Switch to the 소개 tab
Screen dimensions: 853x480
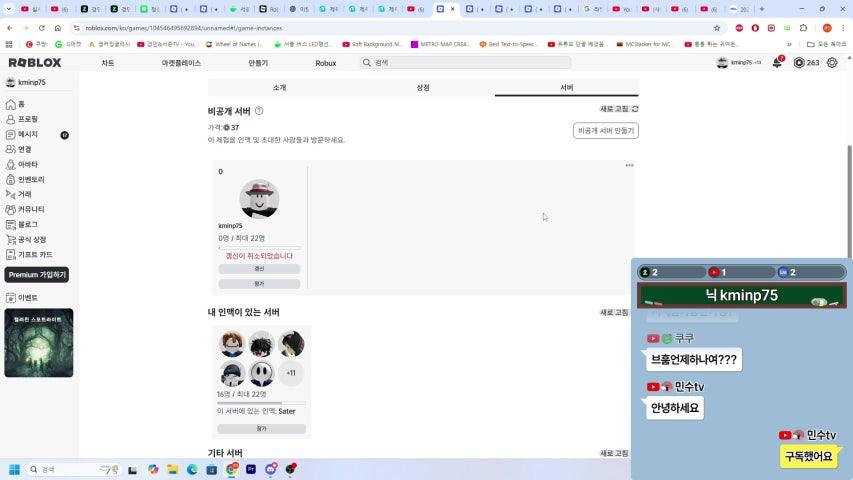[280, 88]
